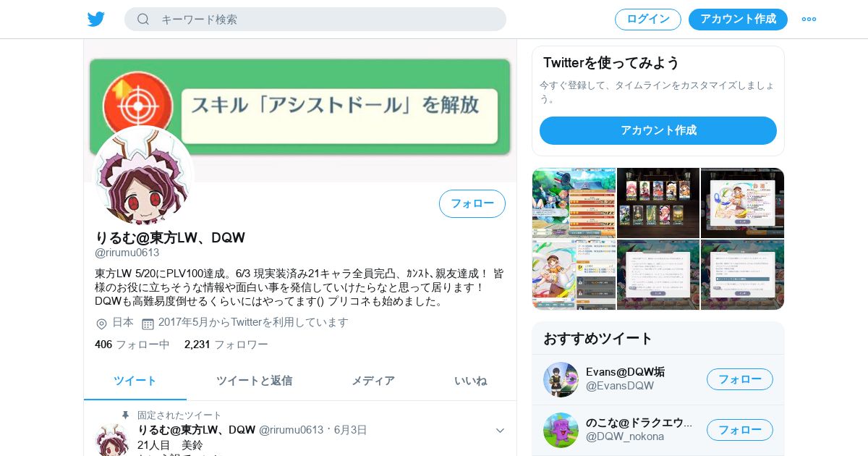Click りるむ's round profile avatar
Screen dimensions: 868x456
coord(143,176)
